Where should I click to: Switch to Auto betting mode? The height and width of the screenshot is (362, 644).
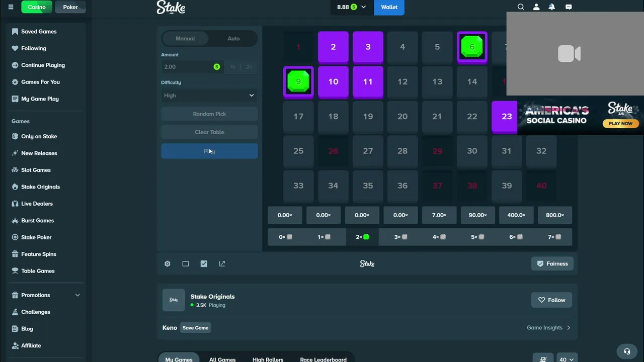(233, 38)
